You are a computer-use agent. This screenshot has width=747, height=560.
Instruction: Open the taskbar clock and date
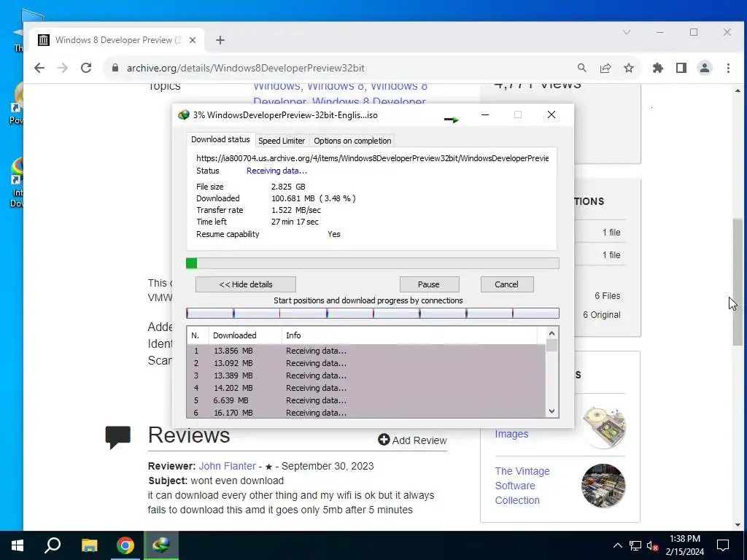[x=685, y=545]
